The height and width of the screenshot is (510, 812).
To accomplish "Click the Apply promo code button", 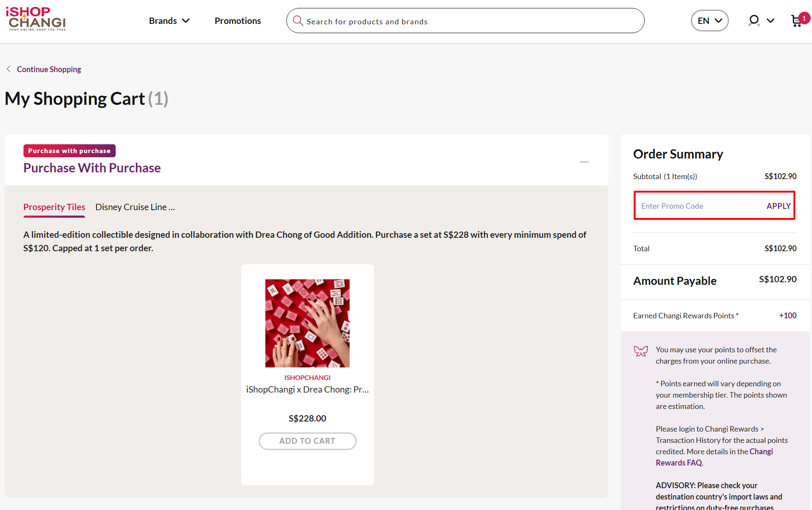I will (778, 206).
